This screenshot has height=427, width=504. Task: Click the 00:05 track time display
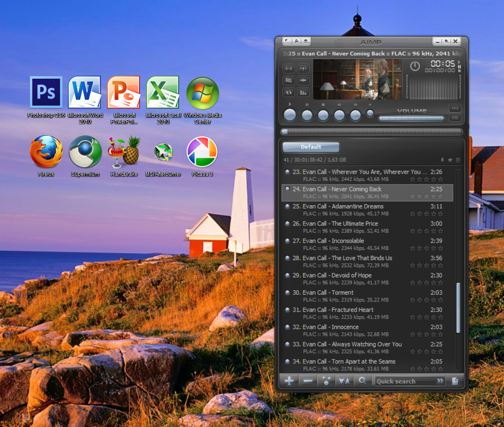[x=443, y=63]
